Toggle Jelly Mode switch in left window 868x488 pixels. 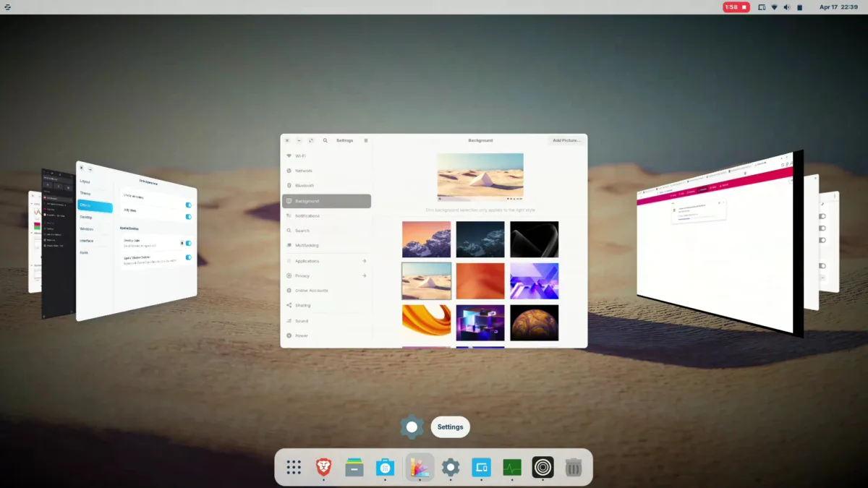[x=189, y=217]
